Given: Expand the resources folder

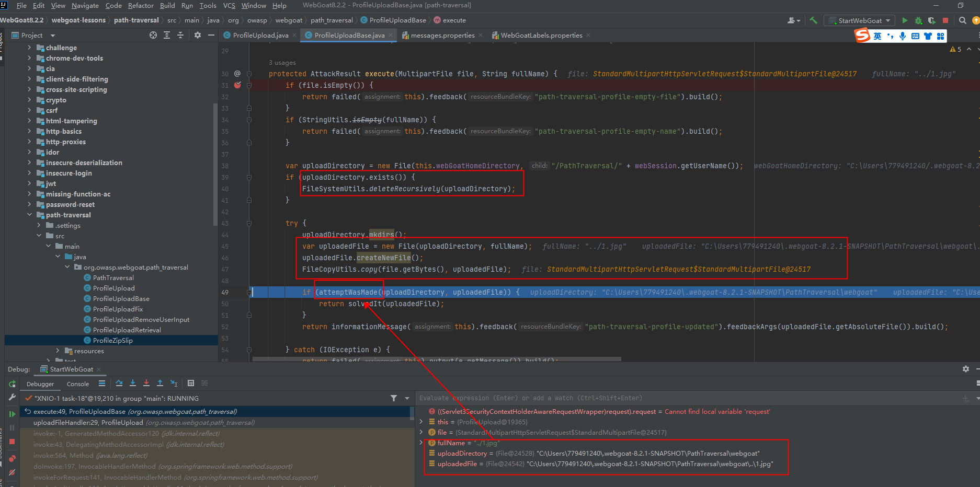Looking at the screenshot, I should click(x=58, y=351).
